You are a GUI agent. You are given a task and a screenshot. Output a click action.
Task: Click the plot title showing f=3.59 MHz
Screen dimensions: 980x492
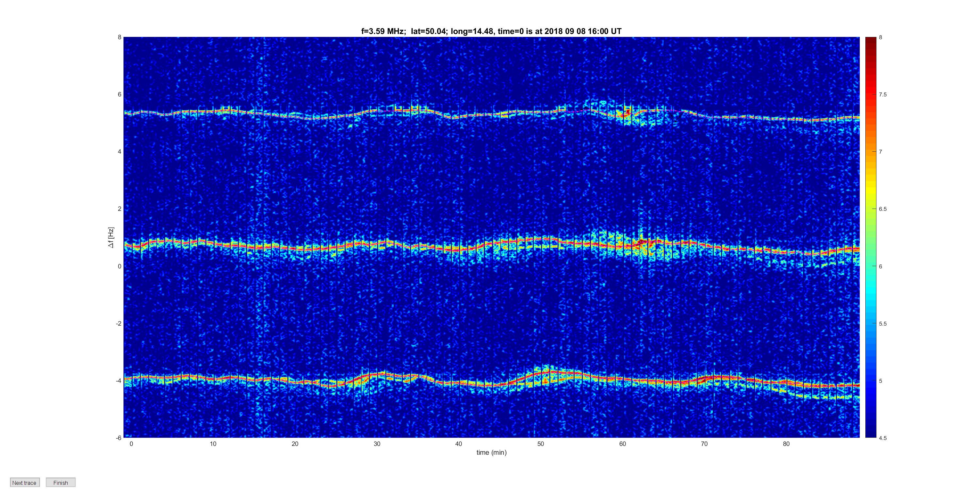click(x=491, y=31)
